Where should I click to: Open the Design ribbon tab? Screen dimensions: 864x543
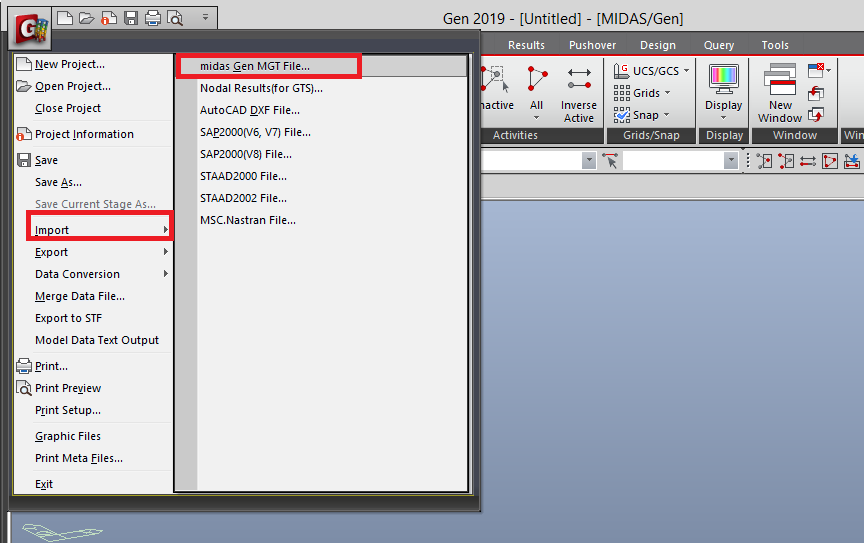click(658, 45)
